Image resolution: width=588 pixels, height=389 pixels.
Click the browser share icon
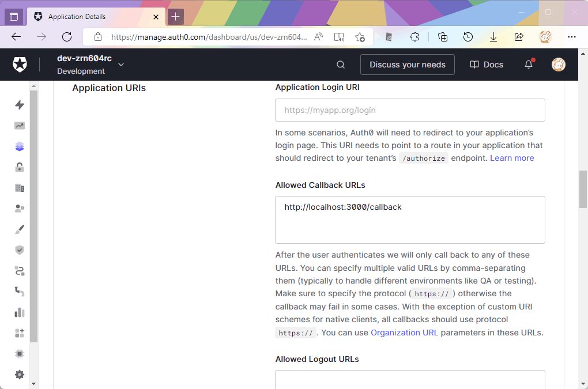(x=519, y=37)
